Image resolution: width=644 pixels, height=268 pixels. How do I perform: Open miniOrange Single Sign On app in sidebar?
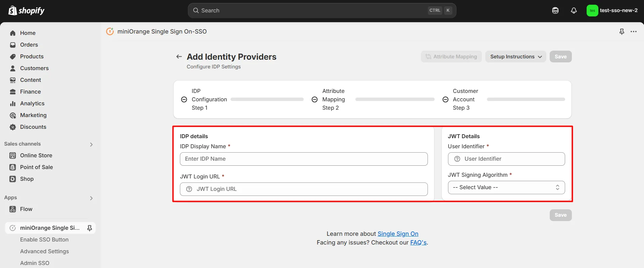tap(50, 228)
